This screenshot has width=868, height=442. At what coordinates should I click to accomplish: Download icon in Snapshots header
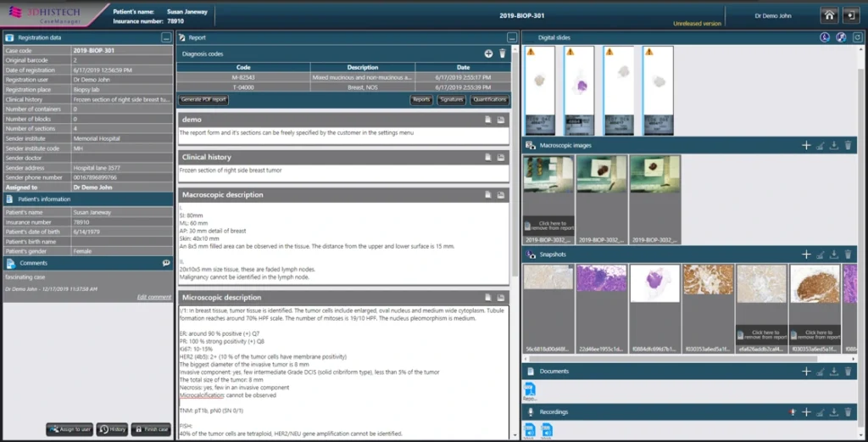[x=834, y=255]
